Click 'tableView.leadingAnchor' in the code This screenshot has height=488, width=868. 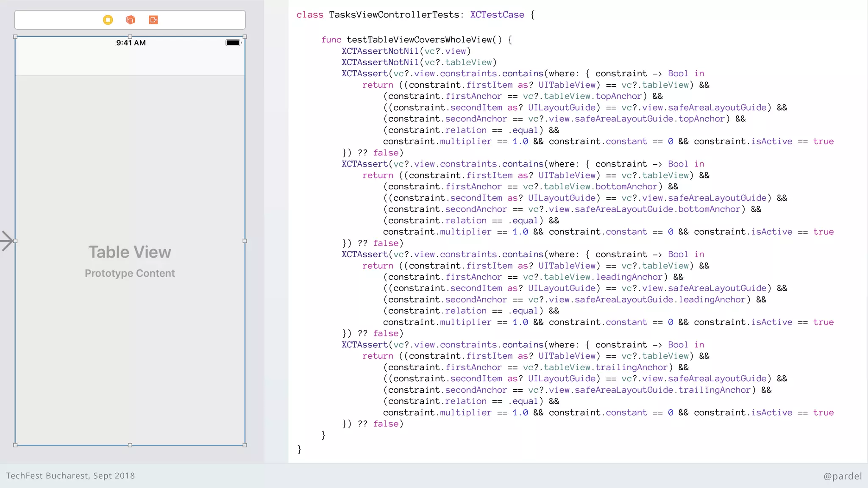click(x=603, y=277)
